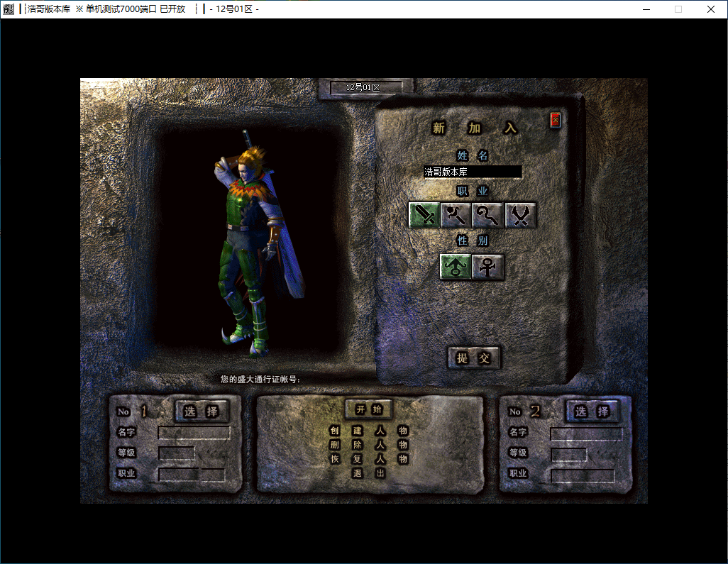
Task: Submit the new character with 提交
Action: pyautogui.click(x=473, y=358)
